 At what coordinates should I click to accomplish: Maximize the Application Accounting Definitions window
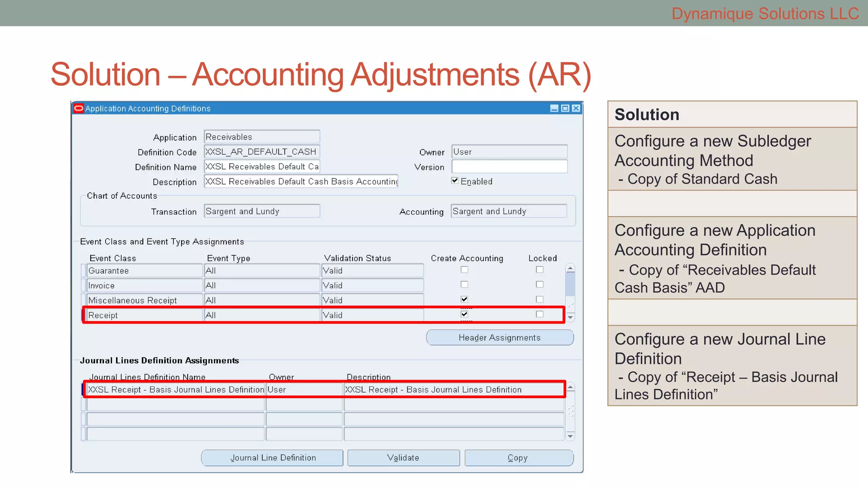[x=565, y=108]
